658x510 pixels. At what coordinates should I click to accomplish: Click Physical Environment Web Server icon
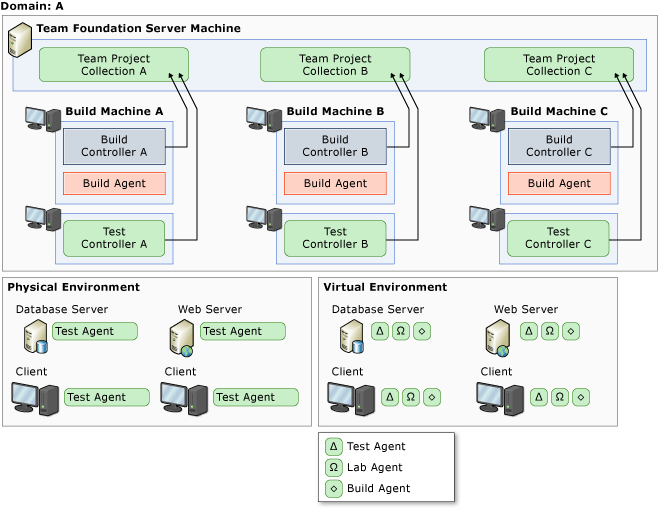pyautogui.click(x=181, y=337)
